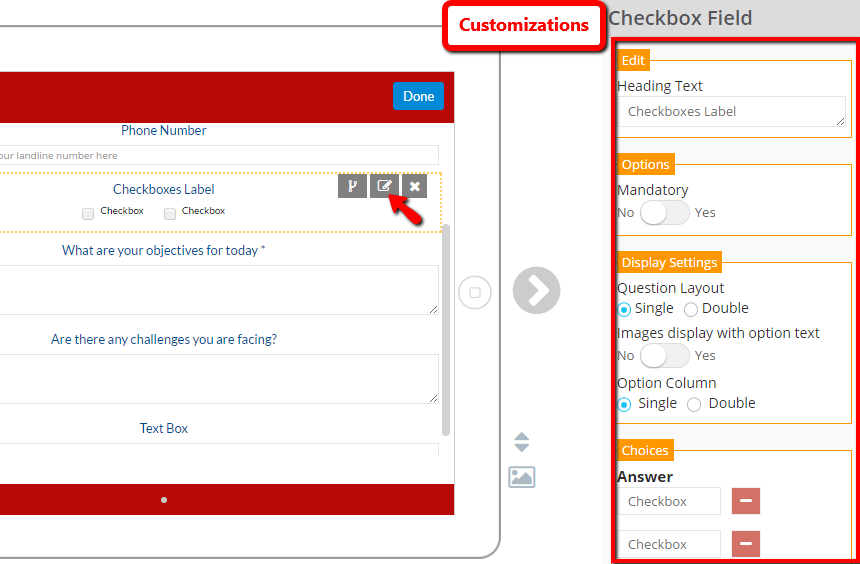The height and width of the screenshot is (564, 860).
Task: Click the Question Layout label
Action: [x=670, y=288]
